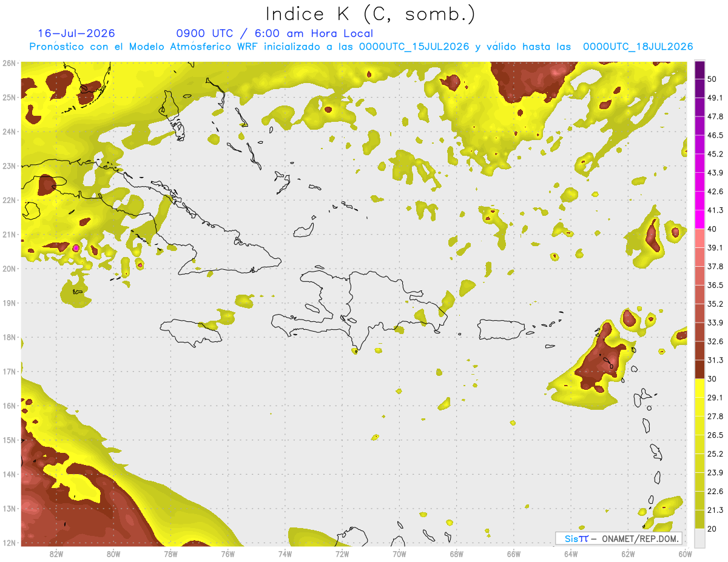The width and height of the screenshot is (728, 562).
Task: Click the 'Indice K (C, somb.)' title
Action: pos(370,14)
